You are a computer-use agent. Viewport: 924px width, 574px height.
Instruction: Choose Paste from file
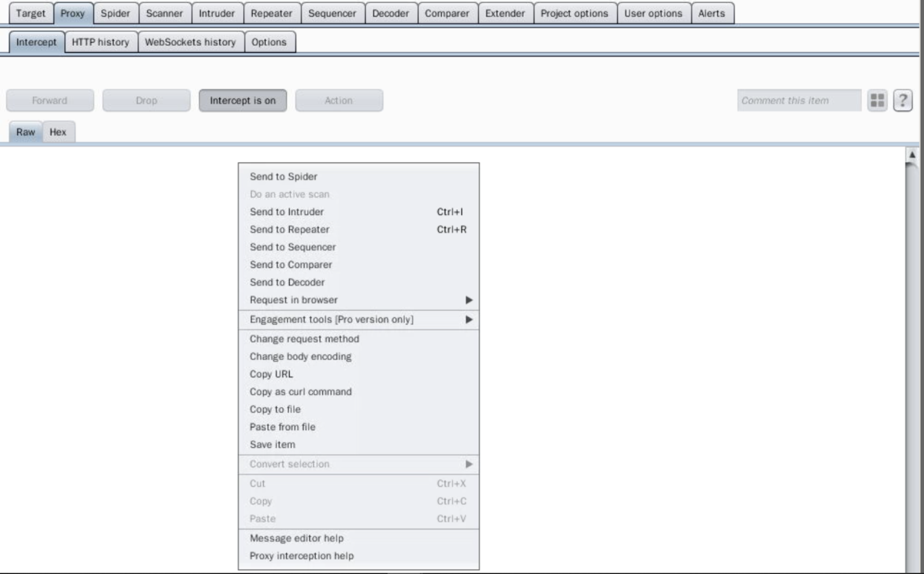click(359, 427)
